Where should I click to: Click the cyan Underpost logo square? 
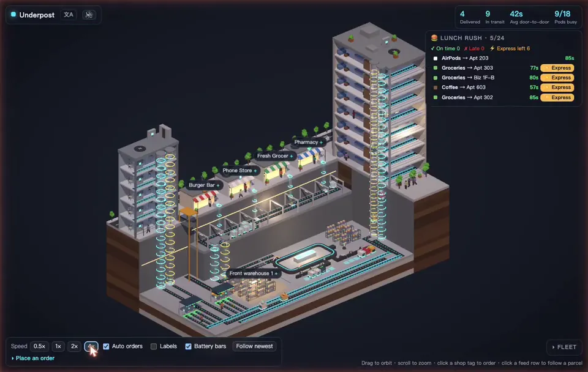click(13, 14)
